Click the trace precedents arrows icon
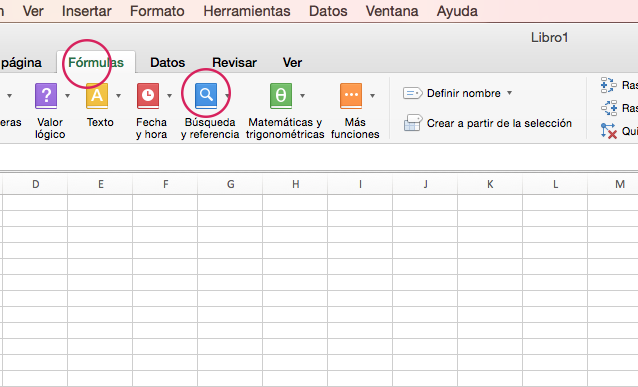Image resolution: width=638 pixels, height=387 pixels. coord(609,85)
